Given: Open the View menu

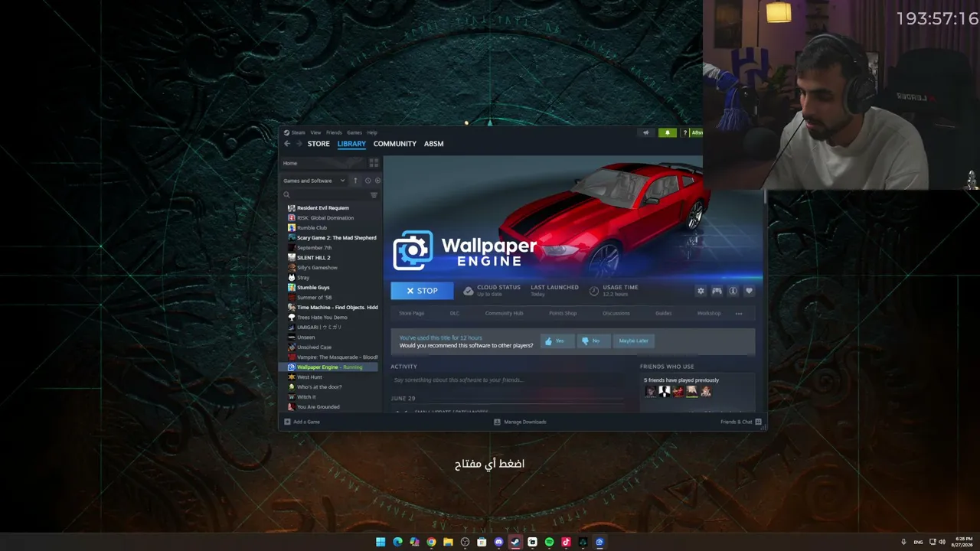Looking at the screenshot, I should click(315, 132).
